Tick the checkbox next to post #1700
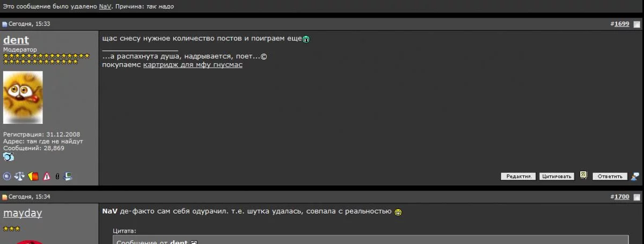The height and width of the screenshot is (244, 644). [x=637, y=197]
